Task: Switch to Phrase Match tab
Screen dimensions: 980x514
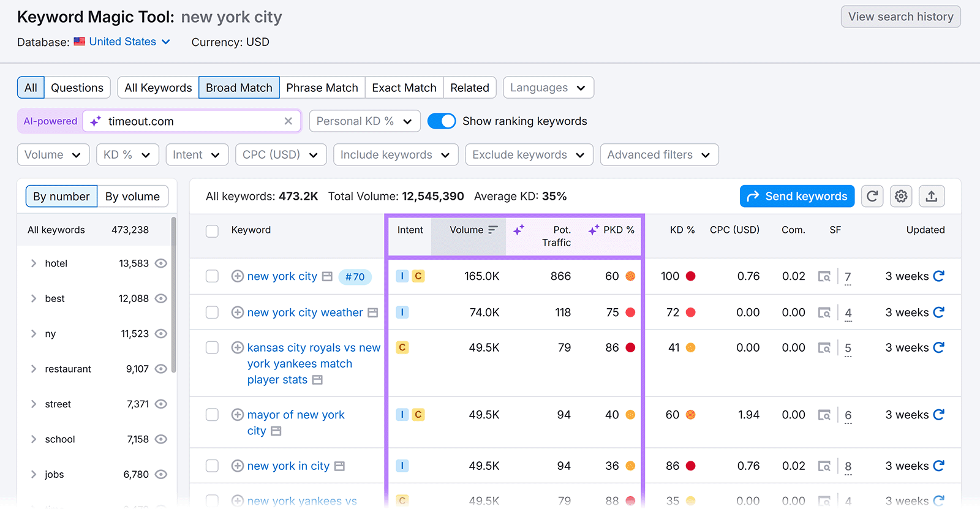Action: [322, 88]
